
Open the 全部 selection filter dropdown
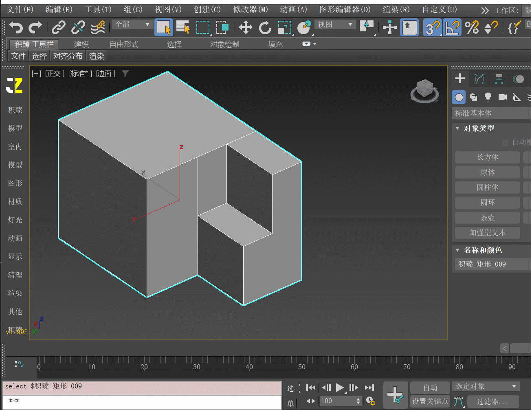click(x=132, y=24)
